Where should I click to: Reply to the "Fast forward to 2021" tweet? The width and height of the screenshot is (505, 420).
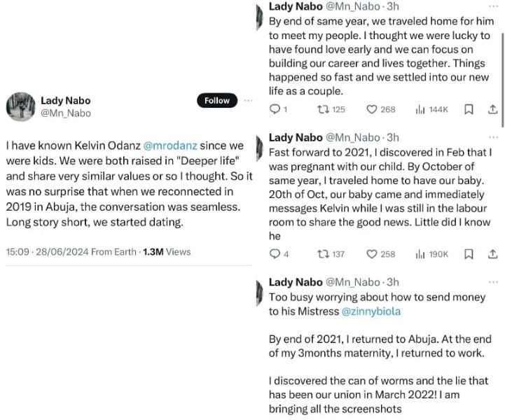(275, 254)
